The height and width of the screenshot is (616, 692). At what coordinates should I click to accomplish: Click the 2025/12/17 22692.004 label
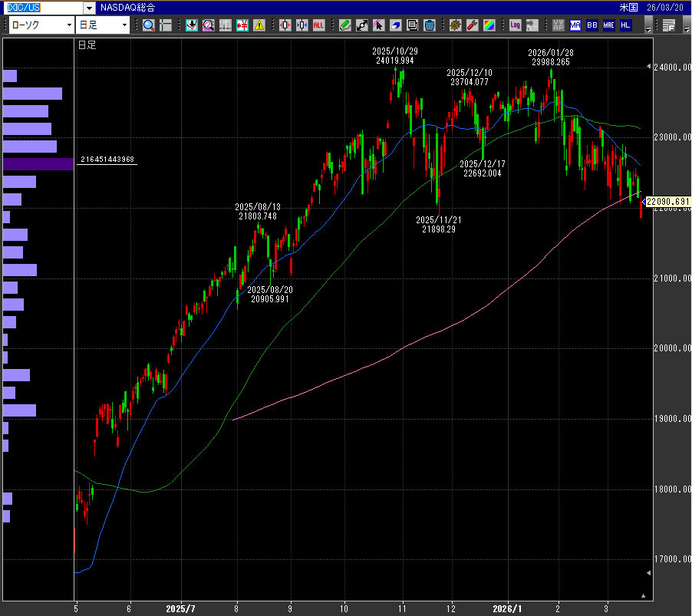click(x=483, y=169)
